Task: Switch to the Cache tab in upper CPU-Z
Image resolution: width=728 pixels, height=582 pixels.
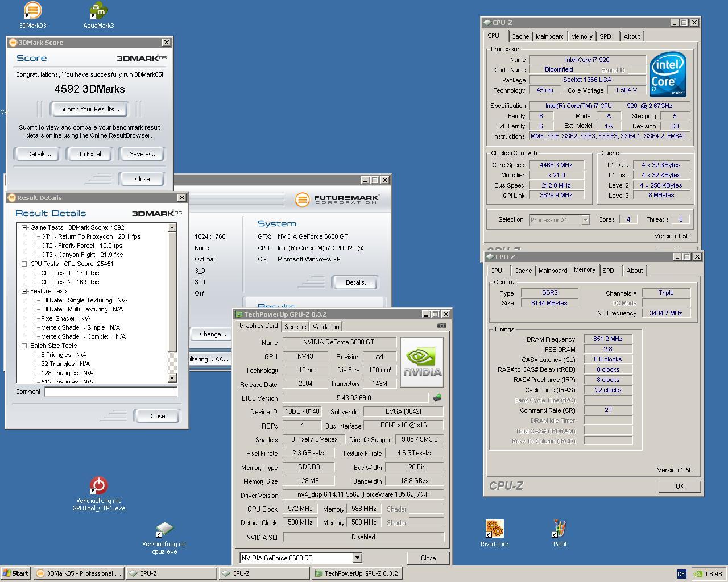Action: [x=520, y=36]
